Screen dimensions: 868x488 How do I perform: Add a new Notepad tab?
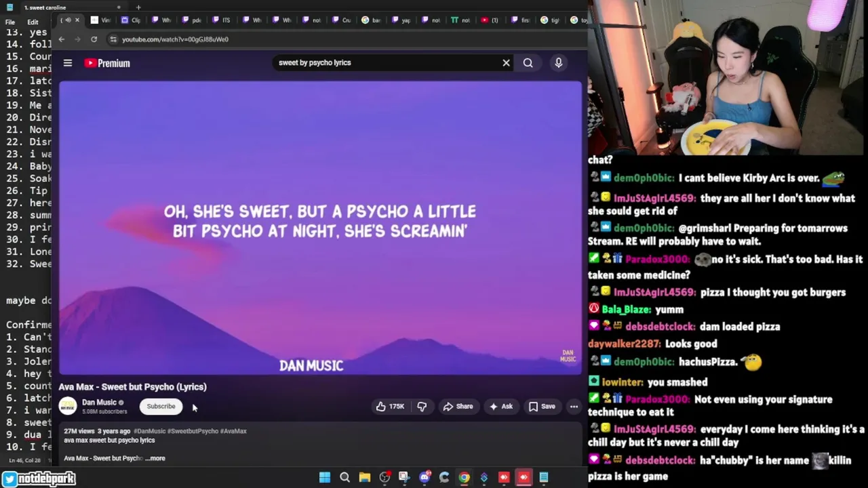[138, 7]
